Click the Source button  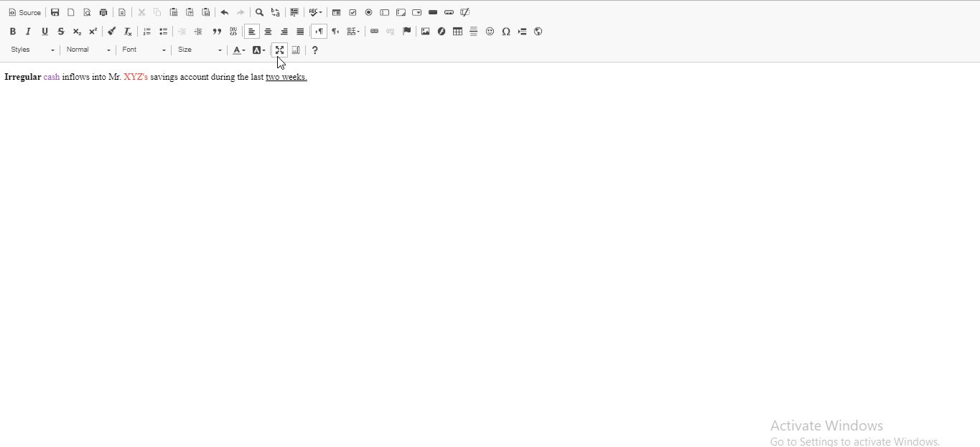pos(25,12)
